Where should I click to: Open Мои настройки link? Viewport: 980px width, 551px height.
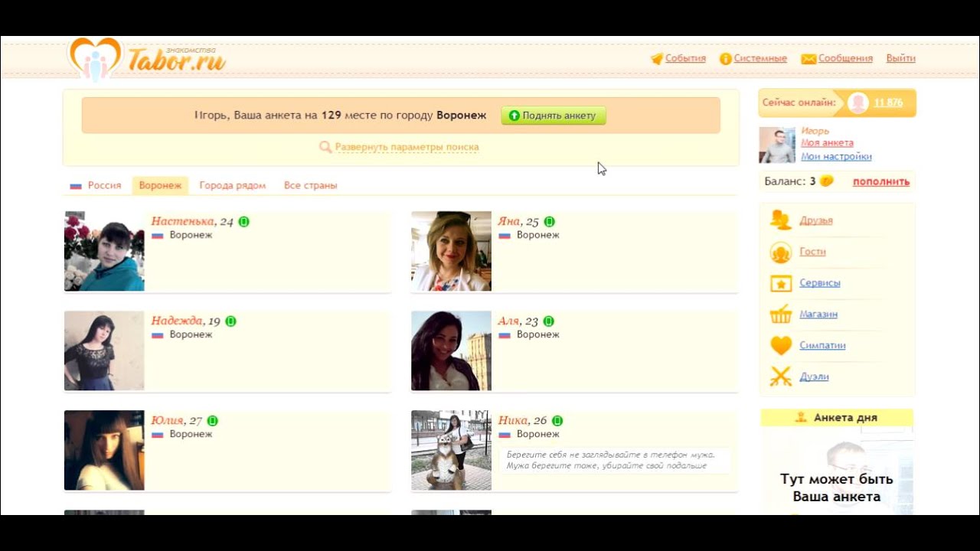click(836, 156)
